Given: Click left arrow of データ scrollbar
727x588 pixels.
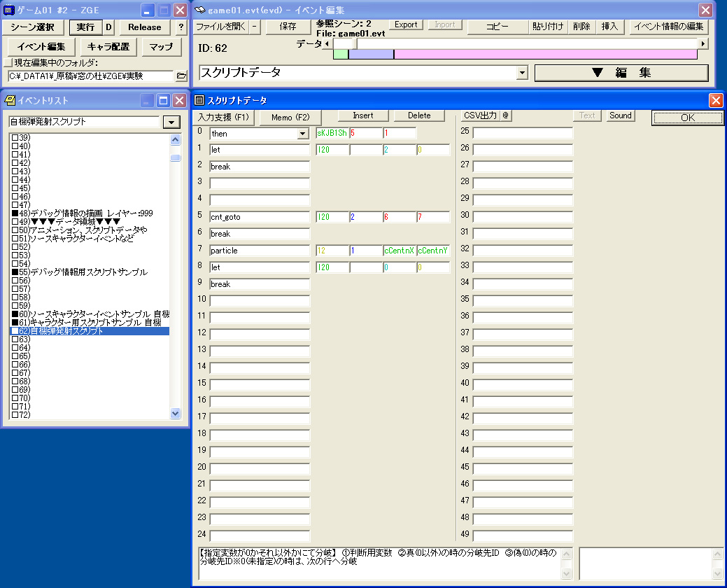Looking at the screenshot, I should tap(327, 43).
